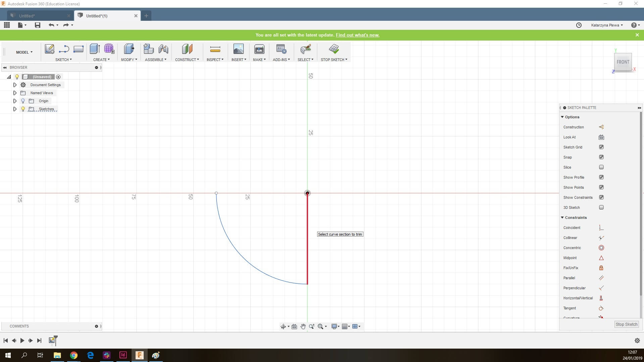Uncheck the Sketch Grid checkbox
The height and width of the screenshot is (362, 644).
(x=601, y=147)
